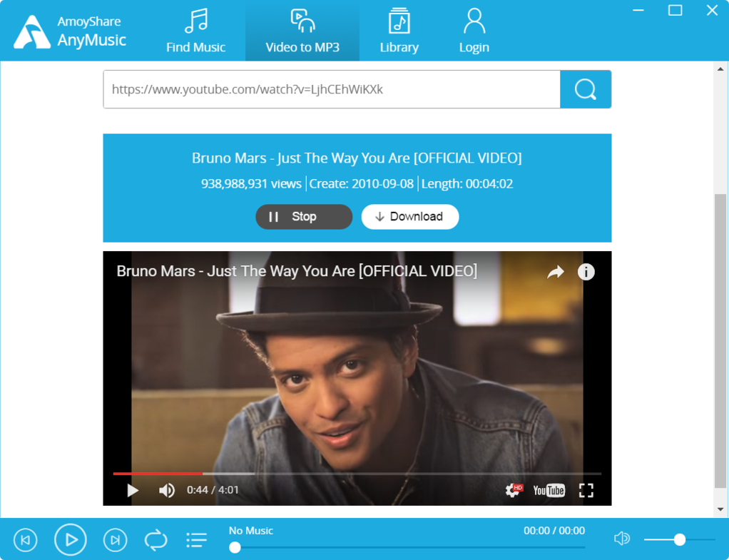Download the Bruno Mars track
This screenshot has width=729, height=560.
point(410,217)
